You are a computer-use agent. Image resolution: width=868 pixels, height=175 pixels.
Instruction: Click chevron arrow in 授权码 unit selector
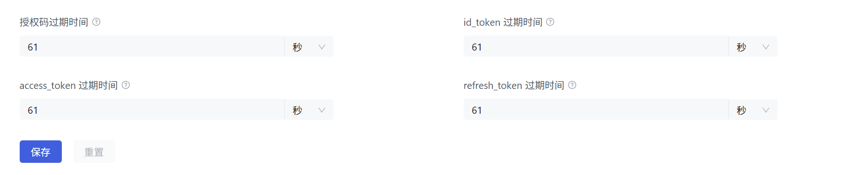[x=322, y=47]
